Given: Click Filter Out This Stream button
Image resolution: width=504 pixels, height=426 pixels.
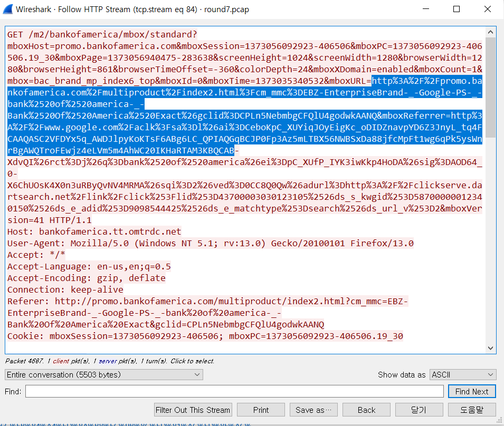Looking at the screenshot, I should click(x=193, y=410).
